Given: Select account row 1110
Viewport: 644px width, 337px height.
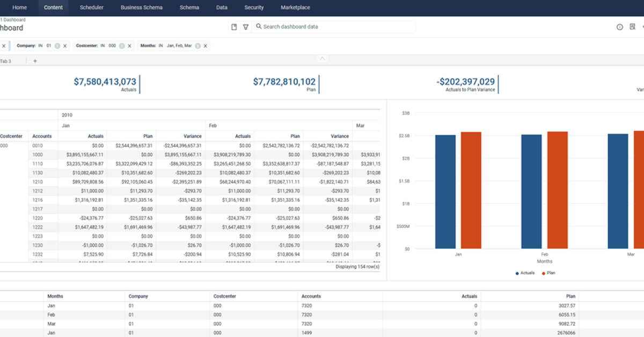Looking at the screenshot, I should [x=37, y=163].
